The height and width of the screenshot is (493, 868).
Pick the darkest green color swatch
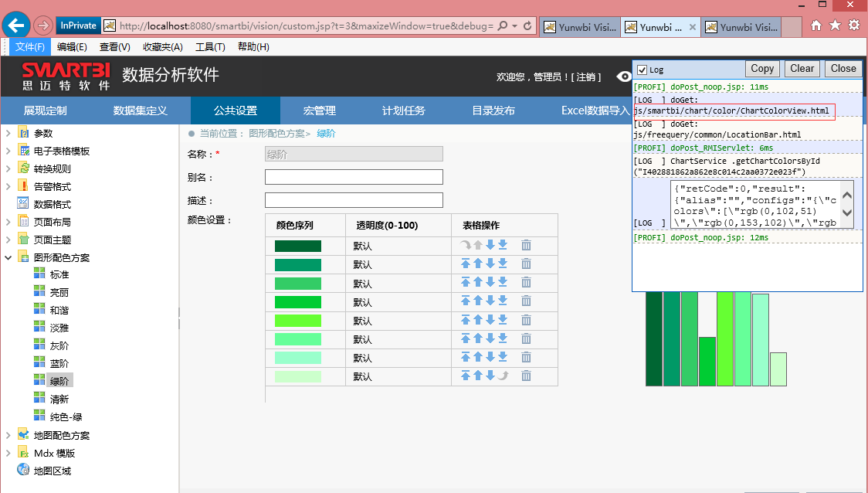[298, 246]
